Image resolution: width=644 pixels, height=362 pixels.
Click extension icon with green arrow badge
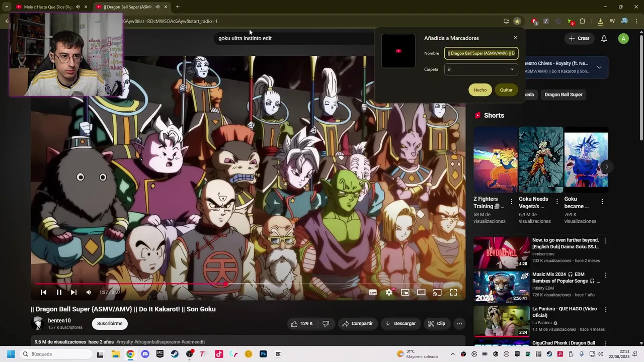(570, 21)
